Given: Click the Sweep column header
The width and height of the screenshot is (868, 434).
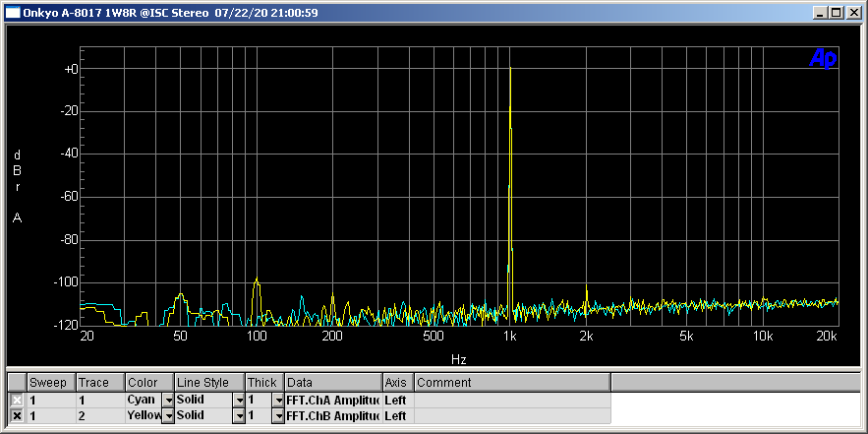Looking at the screenshot, I should pyautogui.click(x=51, y=383).
